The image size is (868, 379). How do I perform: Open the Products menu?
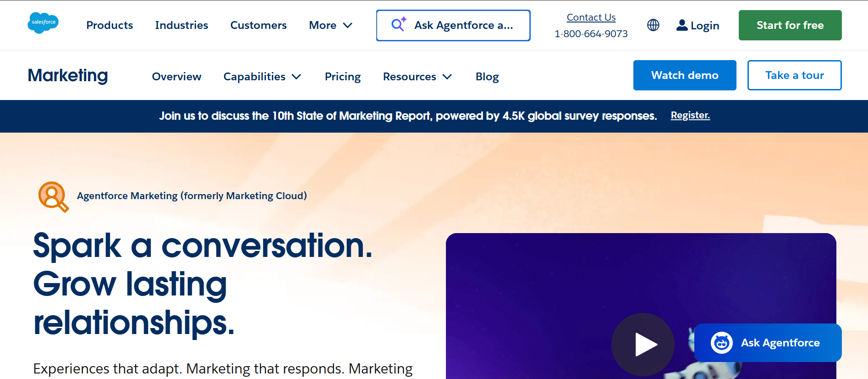110,25
